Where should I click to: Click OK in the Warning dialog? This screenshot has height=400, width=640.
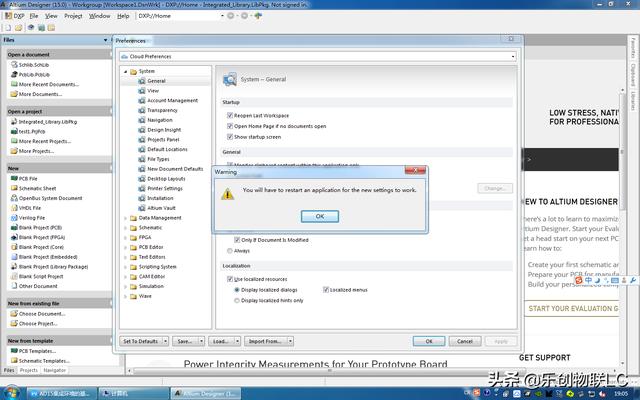(x=320, y=216)
